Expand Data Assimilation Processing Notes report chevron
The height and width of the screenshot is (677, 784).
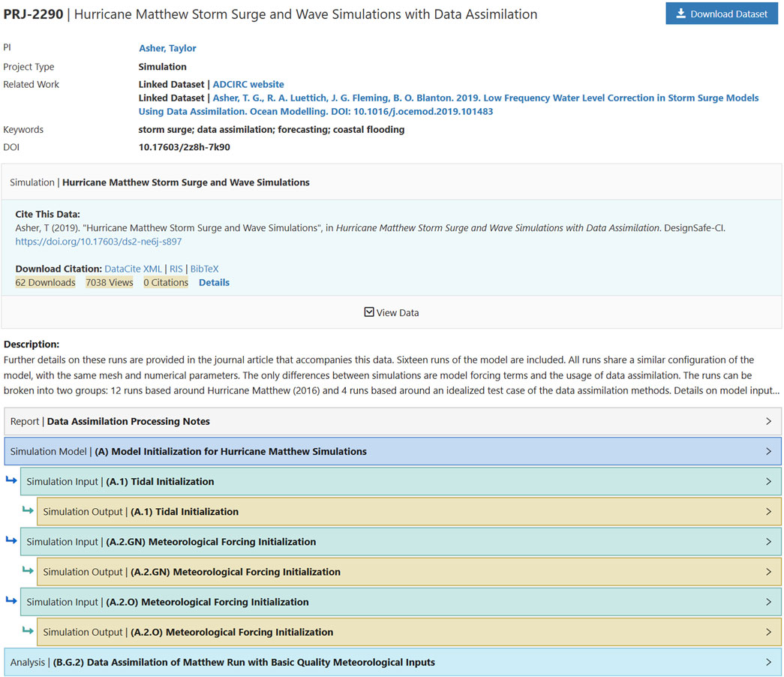pos(768,421)
